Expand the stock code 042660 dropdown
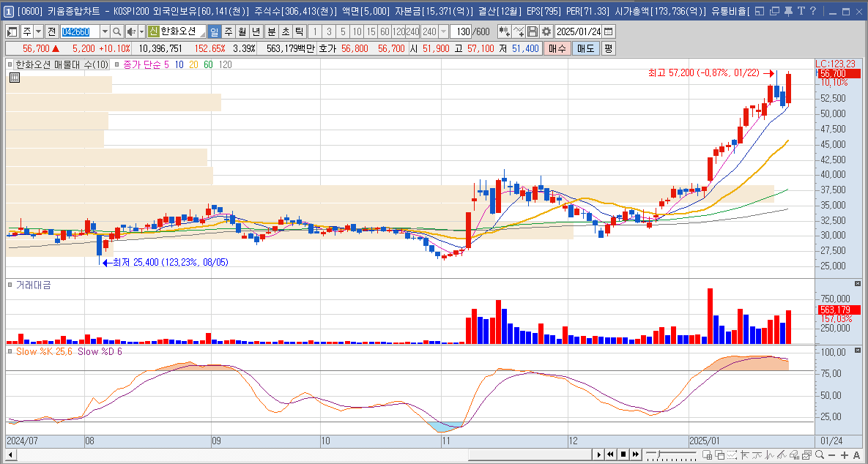Image resolution: width=868 pixels, height=464 pixels. (105, 31)
